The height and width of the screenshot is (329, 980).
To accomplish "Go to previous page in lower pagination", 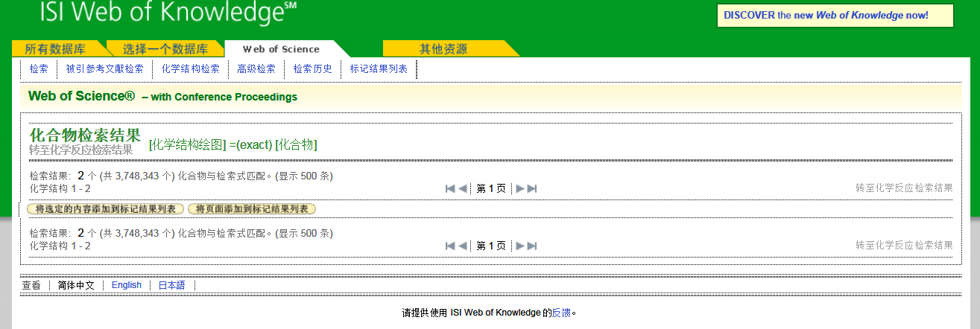I will pyautogui.click(x=463, y=246).
